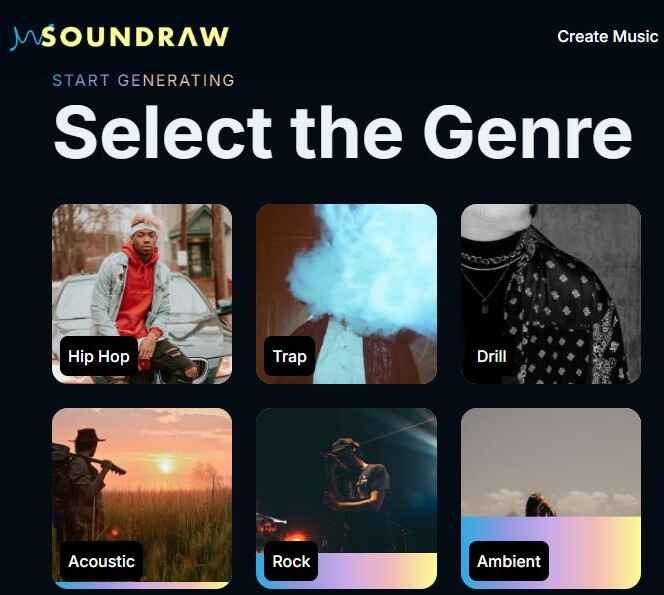Choose the Drill genre label
The image size is (664, 595).
pyautogui.click(x=491, y=357)
